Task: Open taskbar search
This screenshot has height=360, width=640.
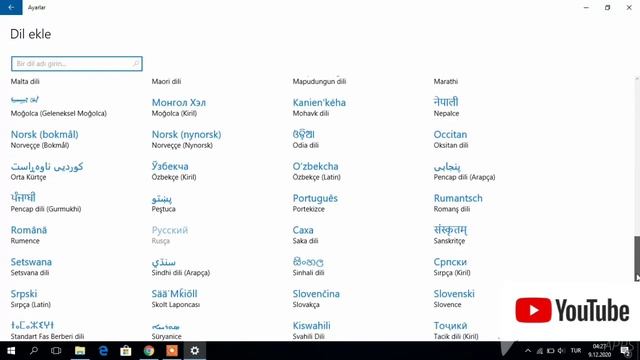Action: click(34, 351)
